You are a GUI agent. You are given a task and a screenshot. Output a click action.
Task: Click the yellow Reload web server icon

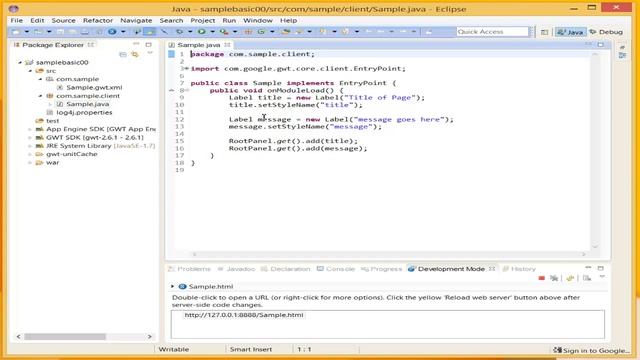(570, 278)
